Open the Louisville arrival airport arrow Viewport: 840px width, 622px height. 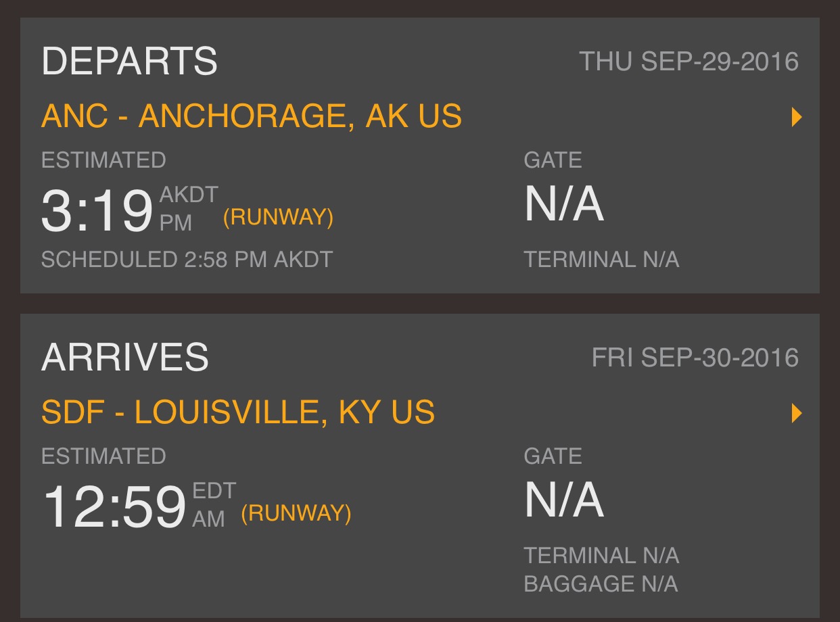[797, 412]
